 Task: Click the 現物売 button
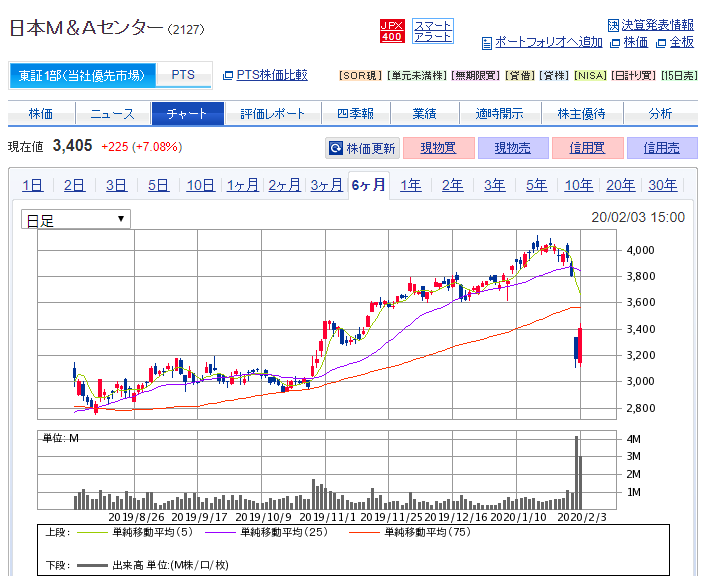(x=513, y=148)
